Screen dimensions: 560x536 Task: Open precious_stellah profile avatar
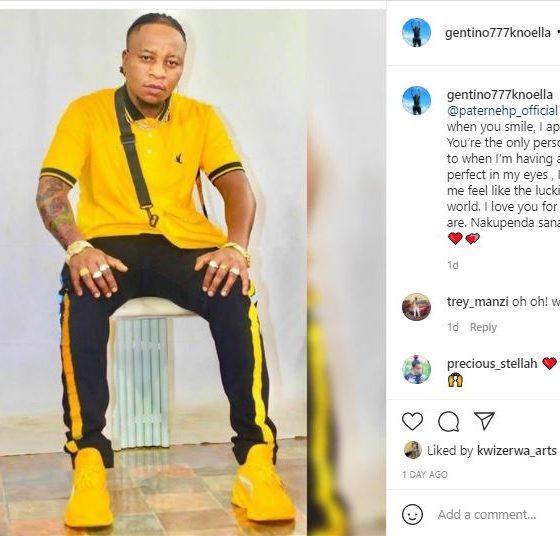(x=416, y=369)
